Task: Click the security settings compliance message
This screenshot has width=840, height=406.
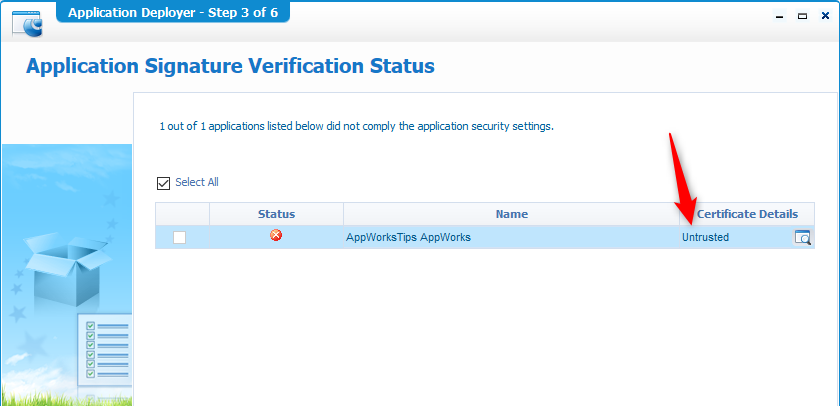Action: click(356, 127)
